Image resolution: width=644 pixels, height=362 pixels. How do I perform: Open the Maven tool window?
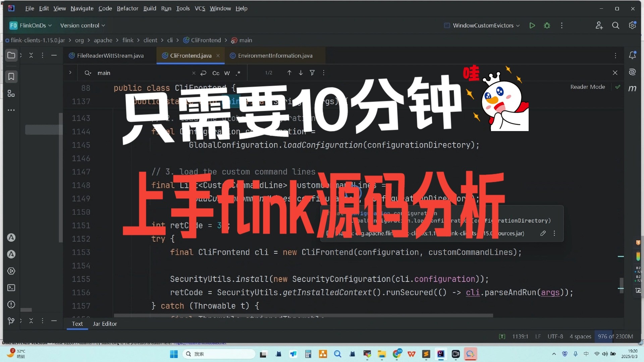632,88
